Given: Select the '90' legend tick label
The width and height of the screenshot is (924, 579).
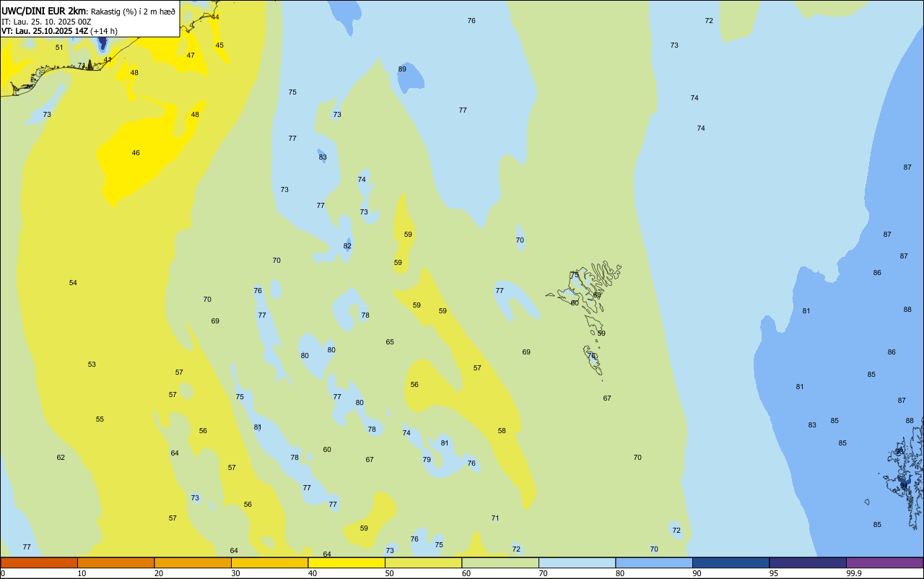Looking at the screenshot, I should (x=697, y=573).
